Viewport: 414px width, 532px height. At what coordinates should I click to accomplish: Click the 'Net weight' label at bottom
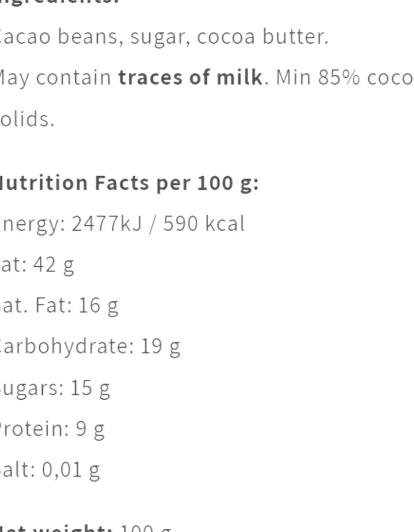click(55, 528)
